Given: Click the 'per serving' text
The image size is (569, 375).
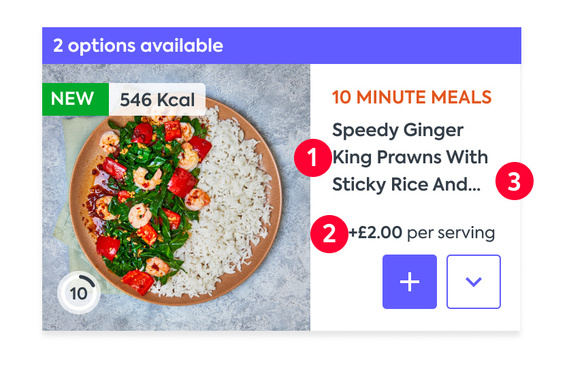Looking at the screenshot, I should [451, 233].
